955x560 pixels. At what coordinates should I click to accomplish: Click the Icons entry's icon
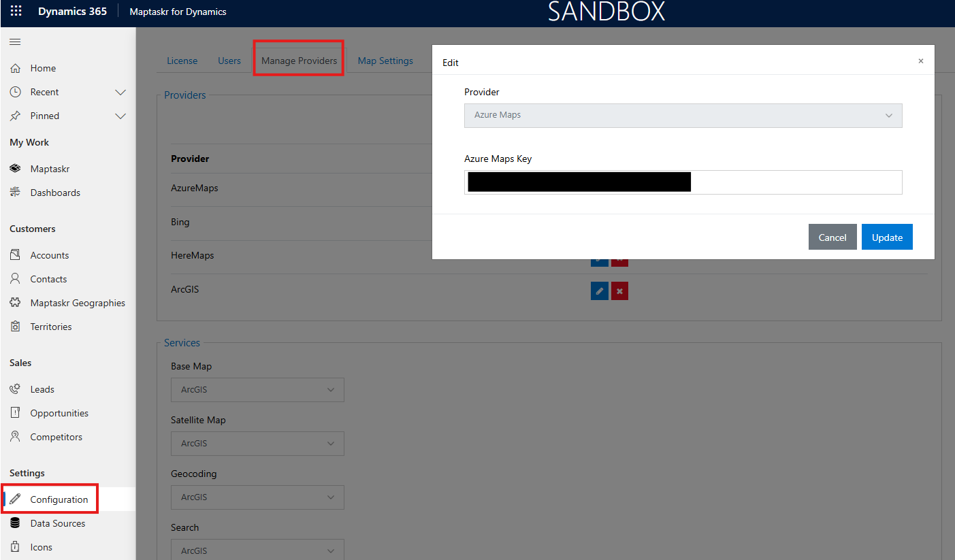click(x=15, y=547)
